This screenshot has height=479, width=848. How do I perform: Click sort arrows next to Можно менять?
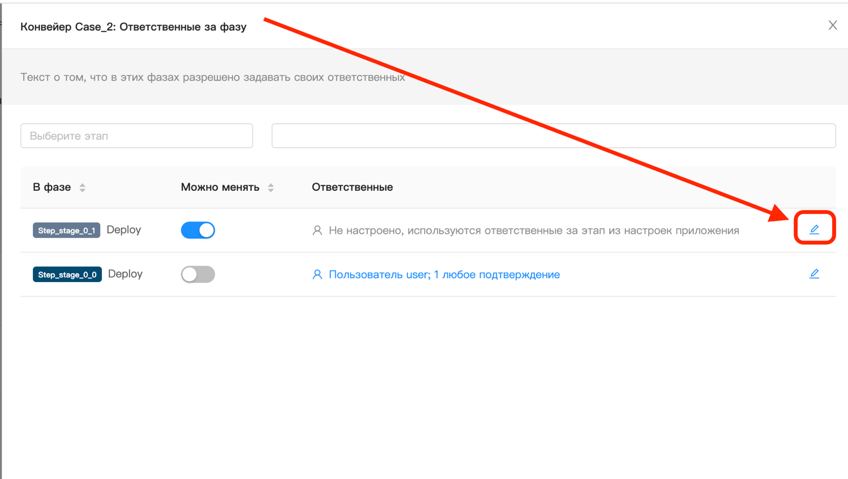click(x=271, y=188)
